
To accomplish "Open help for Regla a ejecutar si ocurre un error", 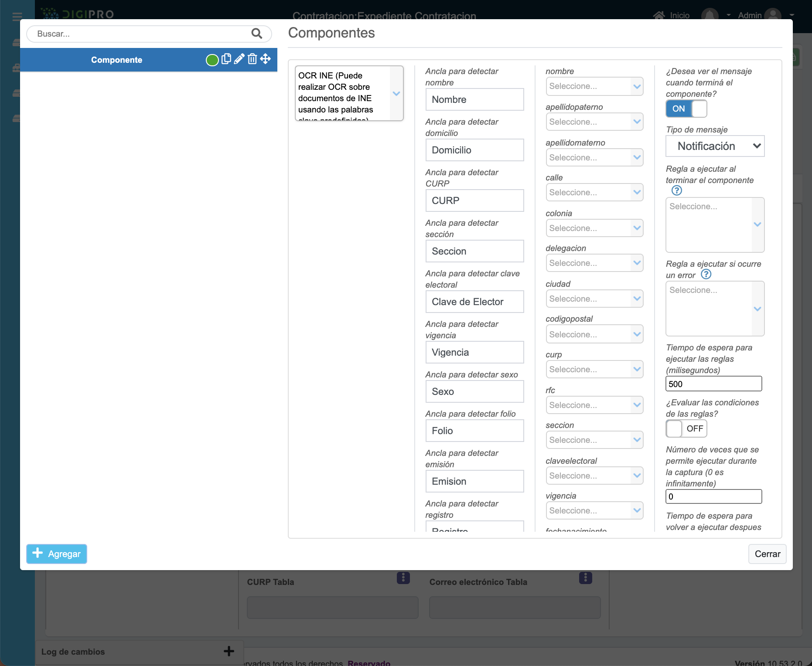I will [x=706, y=274].
